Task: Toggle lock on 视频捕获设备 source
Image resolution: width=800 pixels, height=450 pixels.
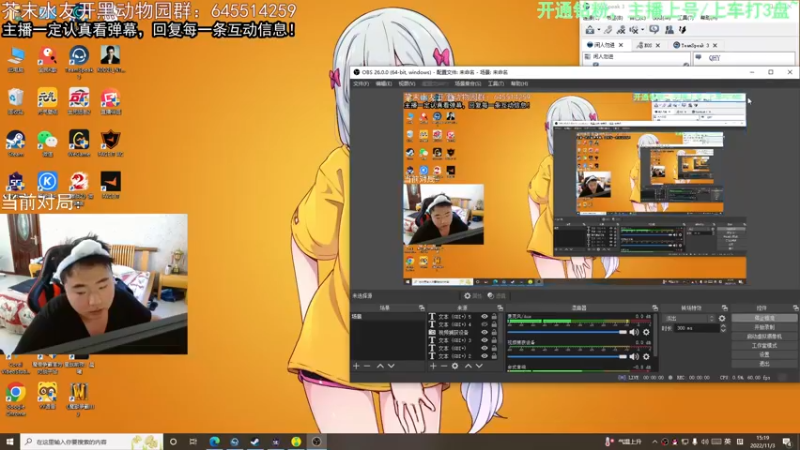Action: click(x=494, y=332)
